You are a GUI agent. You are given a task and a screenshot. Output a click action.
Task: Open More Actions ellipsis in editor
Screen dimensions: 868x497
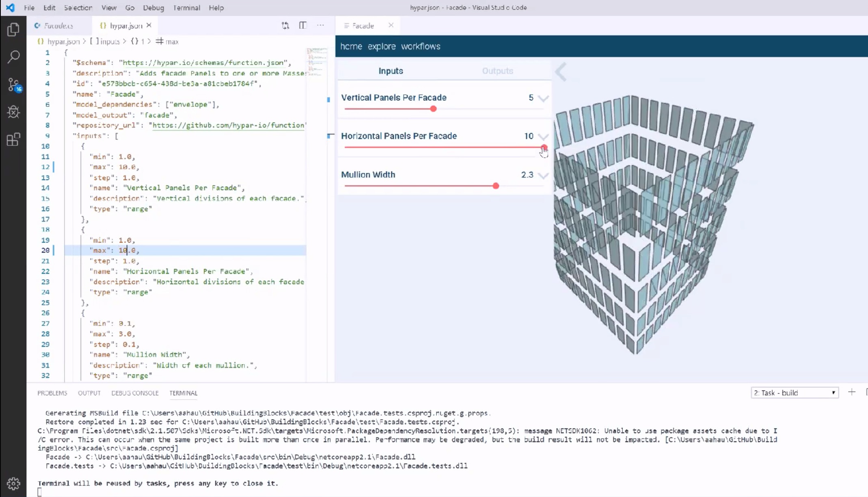click(320, 26)
